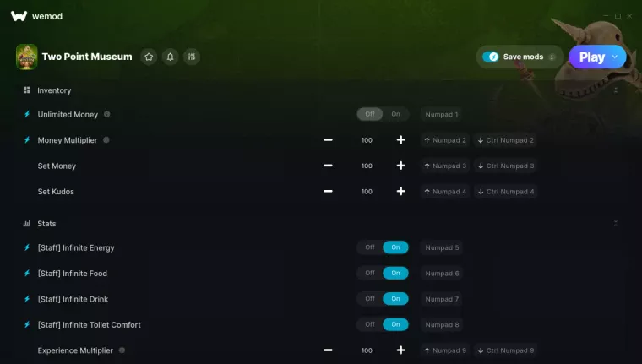Click info icon next to Experience Multiplier

click(122, 350)
